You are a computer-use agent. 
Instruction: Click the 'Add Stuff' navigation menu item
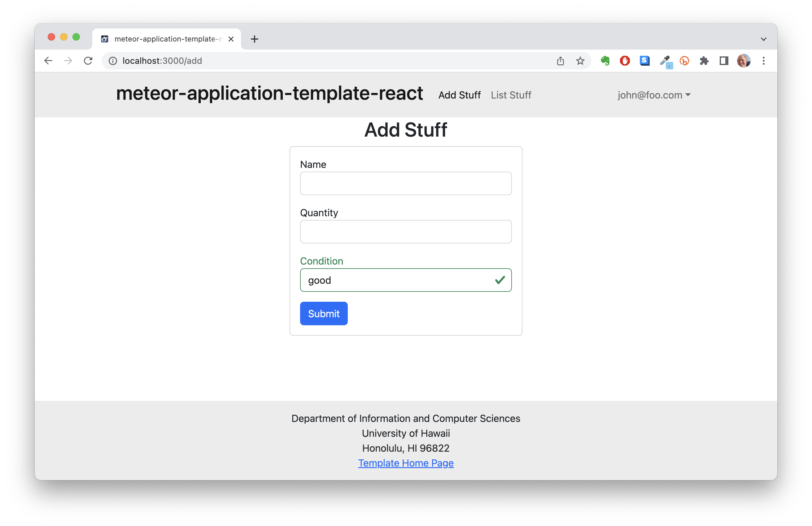[x=459, y=95]
